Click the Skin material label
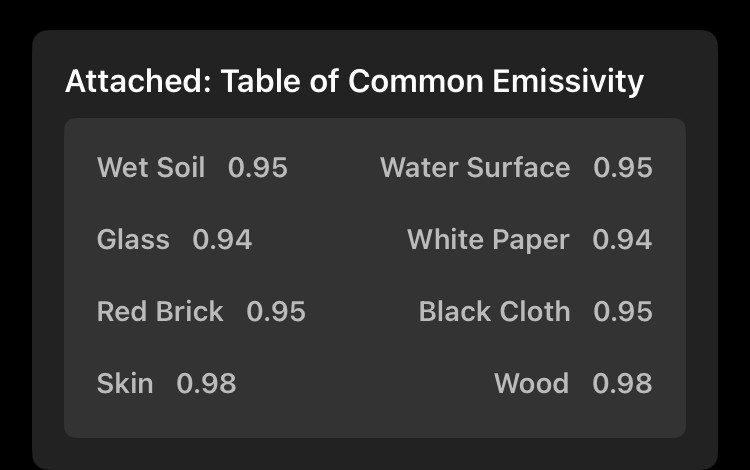This screenshot has height=470, width=750. click(125, 383)
